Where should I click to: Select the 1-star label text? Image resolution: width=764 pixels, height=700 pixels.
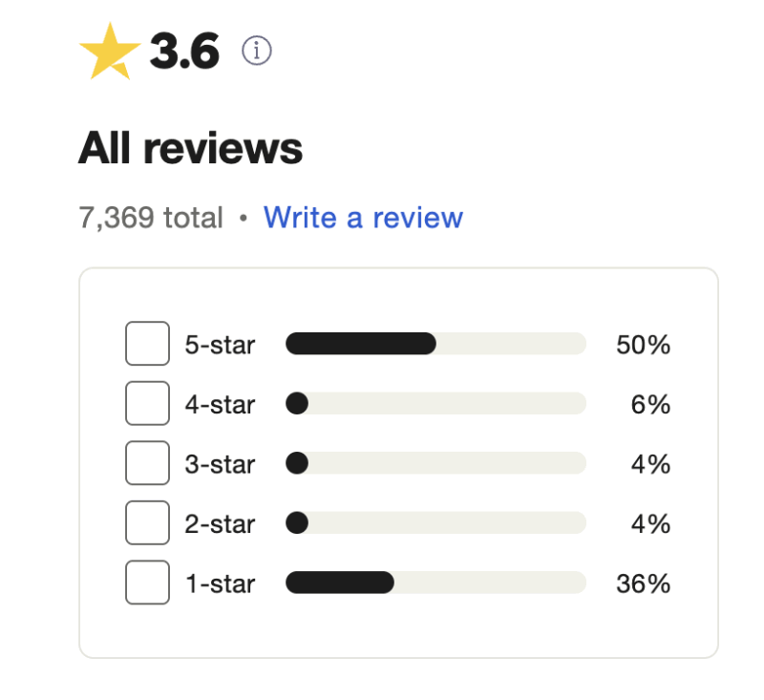[221, 583]
